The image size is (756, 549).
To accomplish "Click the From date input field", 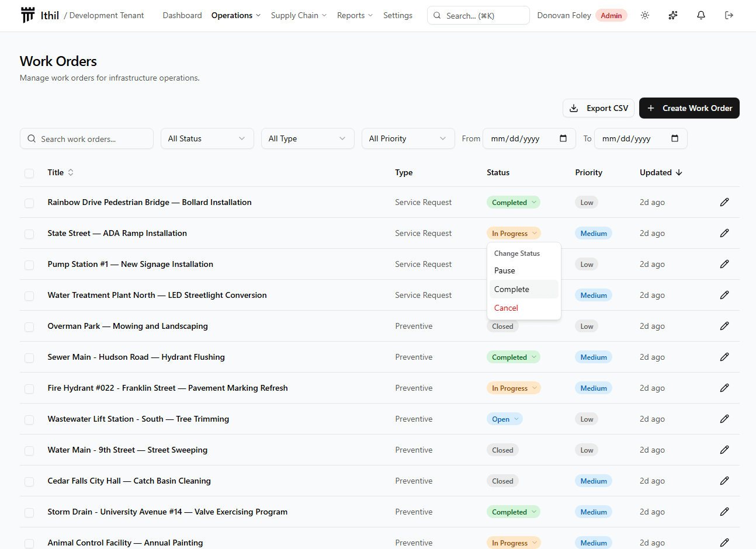I will [529, 138].
